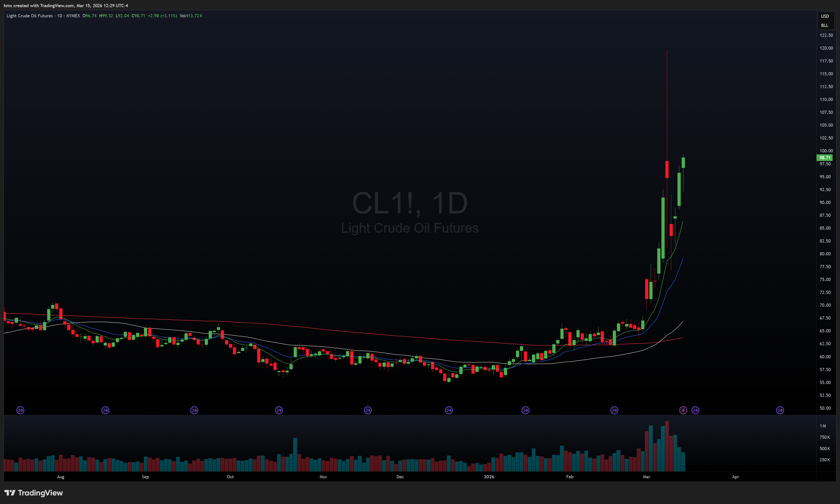This screenshot has height=504, width=840.
Task: Open the BLL unit selector
Action: click(x=825, y=25)
